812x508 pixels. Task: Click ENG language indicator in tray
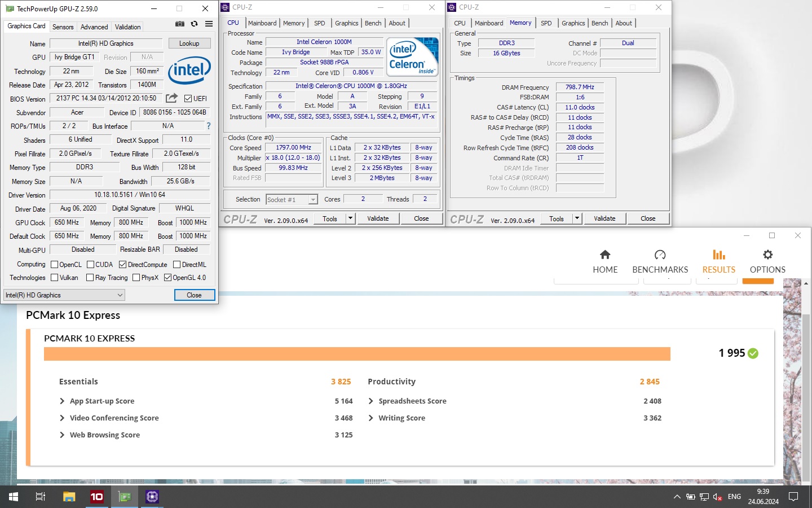[734, 497]
